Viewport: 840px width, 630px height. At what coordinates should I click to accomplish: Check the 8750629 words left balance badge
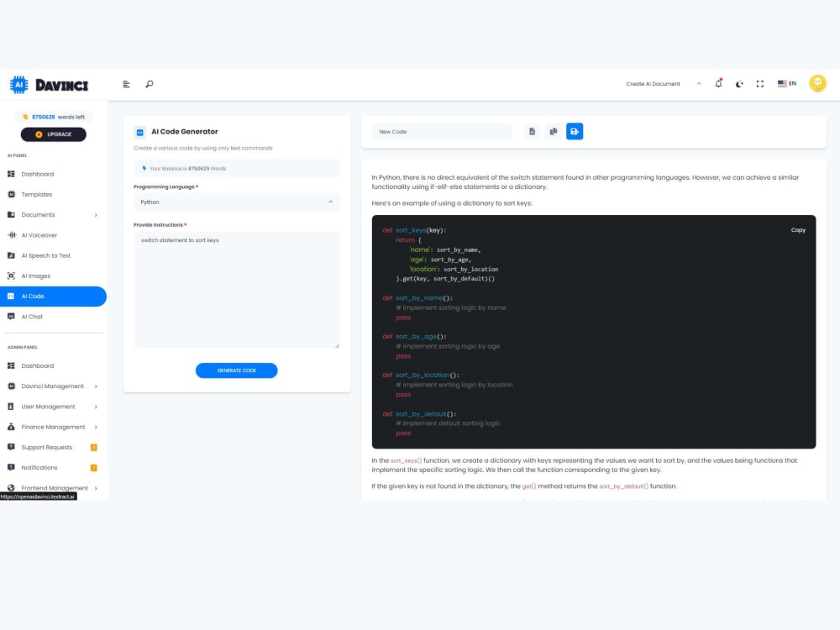click(x=53, y=117)
